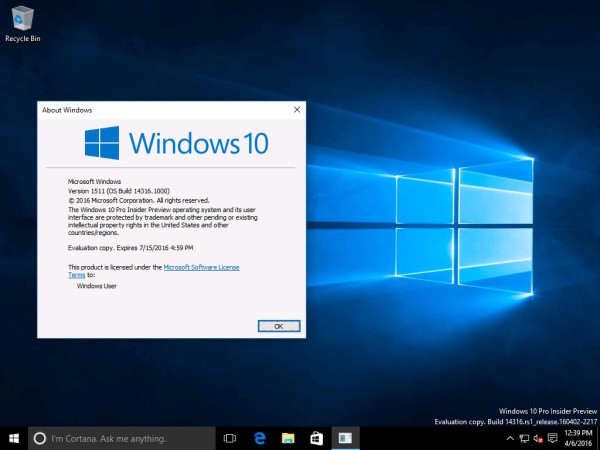Close the About Windows dialog
Viewport: 600px width, 450px height.
coord(297,110)
